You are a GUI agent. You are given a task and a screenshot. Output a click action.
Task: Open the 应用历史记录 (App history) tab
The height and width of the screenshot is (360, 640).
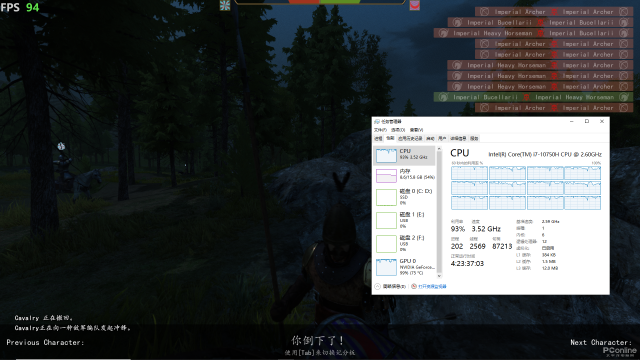click(410, 139)
